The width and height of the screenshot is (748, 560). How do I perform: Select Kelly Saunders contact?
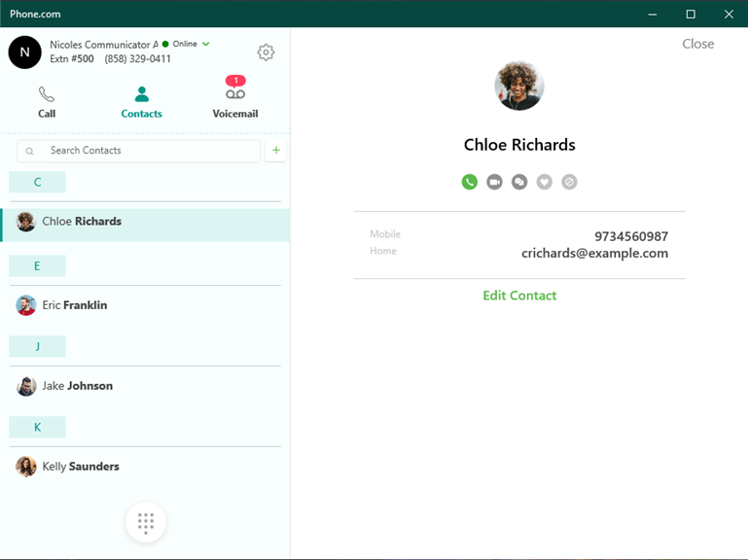click(146, 467)
